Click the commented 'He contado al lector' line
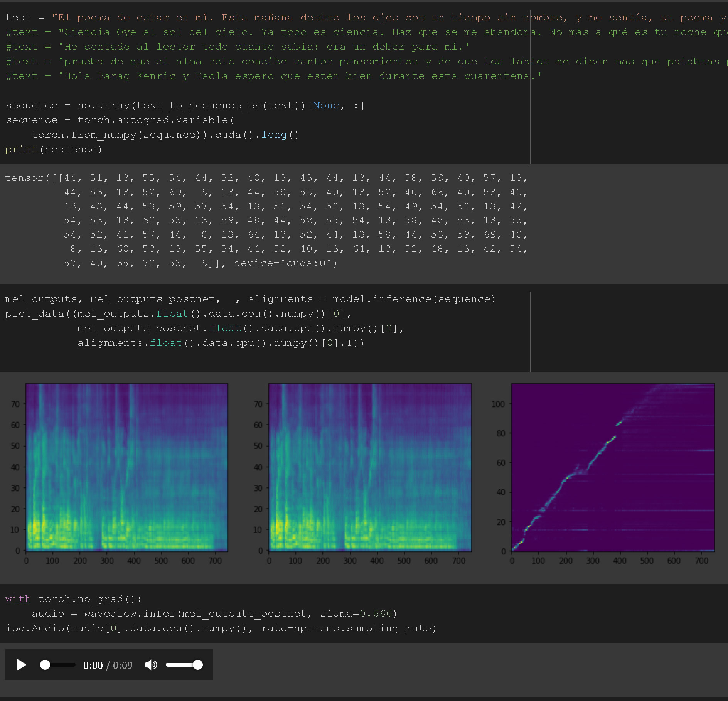This screenshot has width=728, height=701. click(x=238, y=47)
